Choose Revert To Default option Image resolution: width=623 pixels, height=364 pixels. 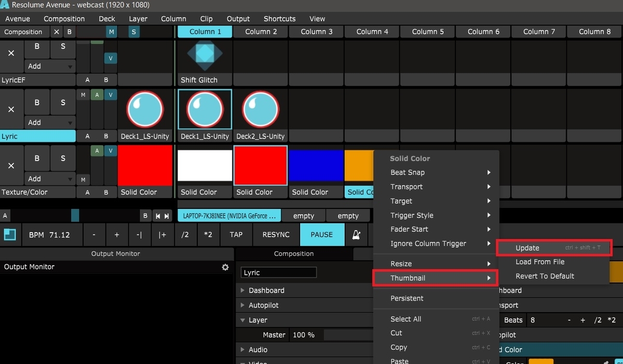coord(553,276)
